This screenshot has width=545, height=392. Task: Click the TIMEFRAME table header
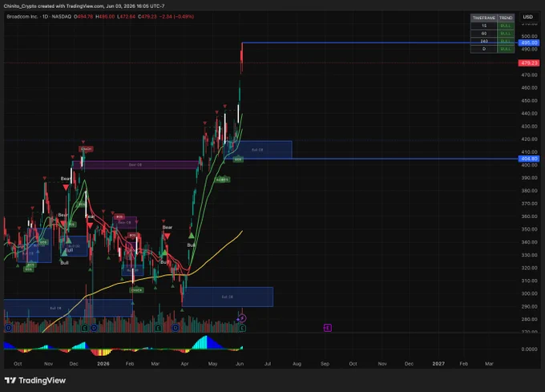(484, 18)
